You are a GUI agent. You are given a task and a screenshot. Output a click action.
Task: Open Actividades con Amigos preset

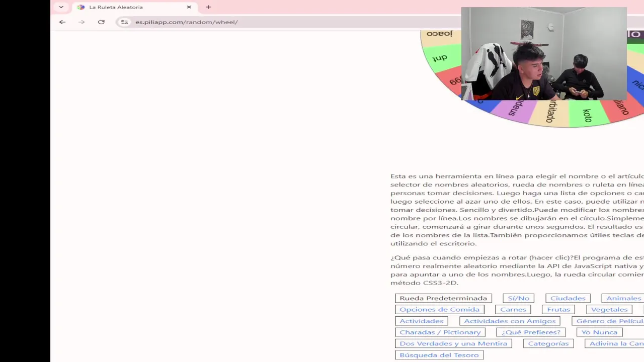[x=510, y=321]
